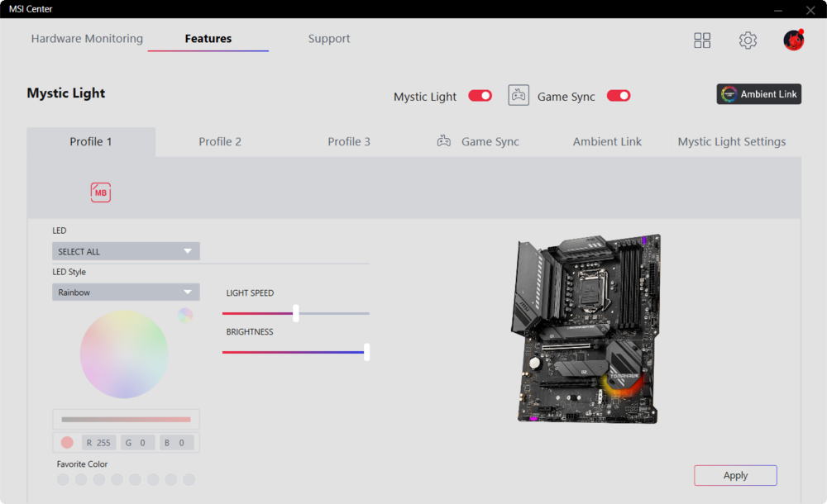The image size is (827, 504).
Task: Turn off the Mystic Light toggle
Action: tap(480, 96)
